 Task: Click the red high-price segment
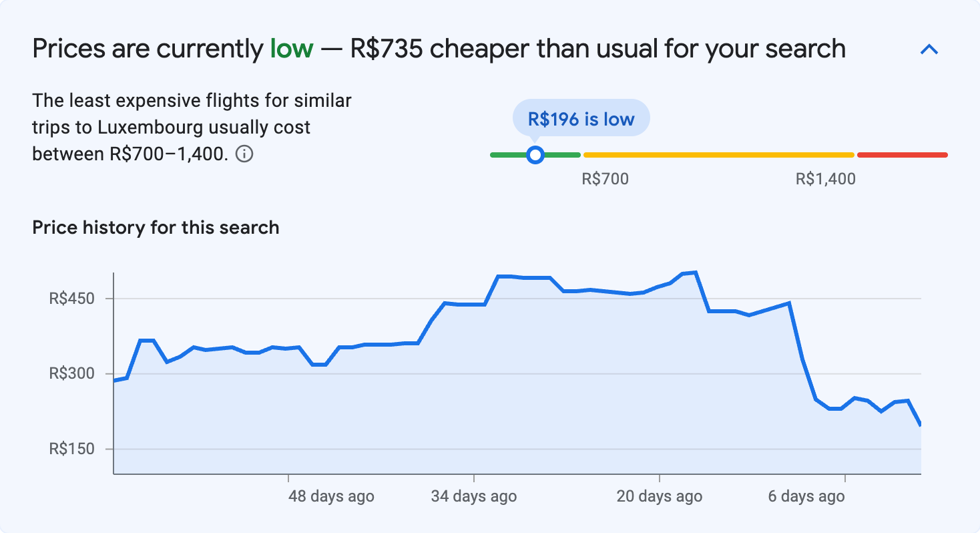(901, 154)
